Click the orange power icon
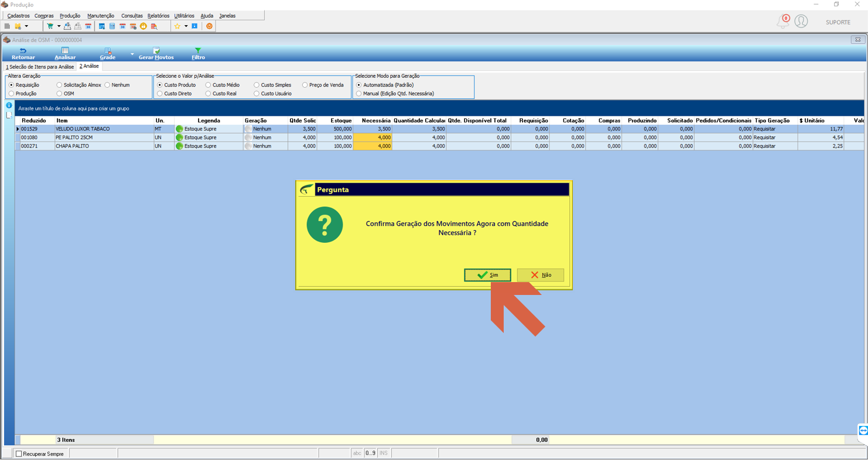Viewport: 868px width, 460px height. (x=209, y=26)
